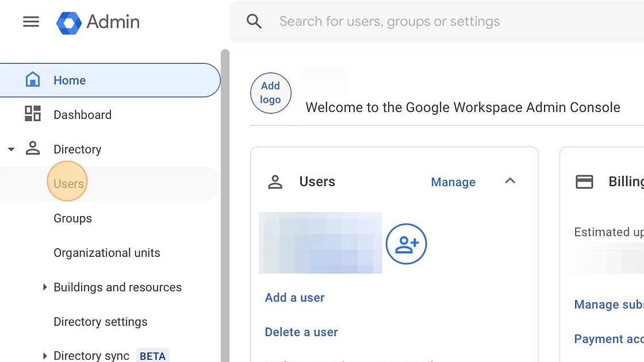Collapse the Directory section
Image resolution: width=644 pixels, height=362 pixels.
coord(11,148)
